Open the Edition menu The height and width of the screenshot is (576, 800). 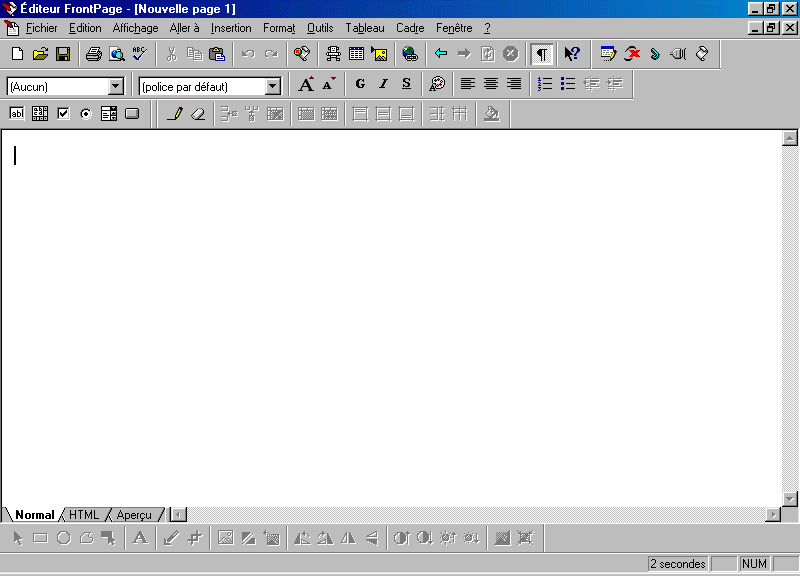85,28
